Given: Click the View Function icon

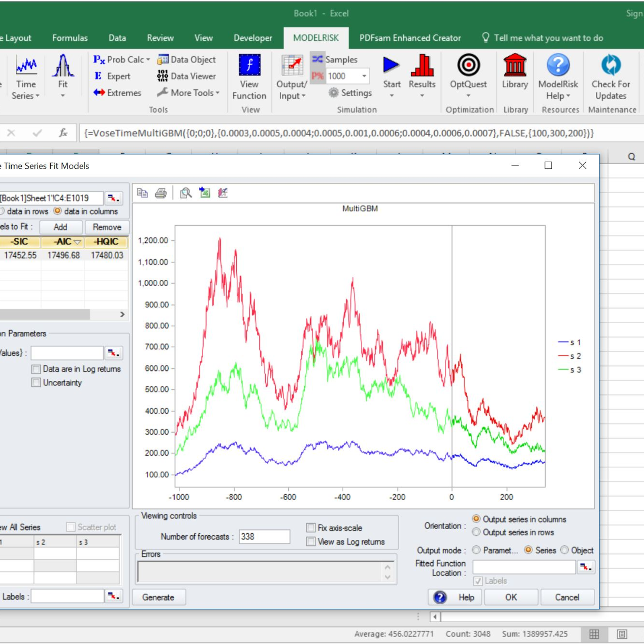Looking at the screenshot, I should 250,65.
